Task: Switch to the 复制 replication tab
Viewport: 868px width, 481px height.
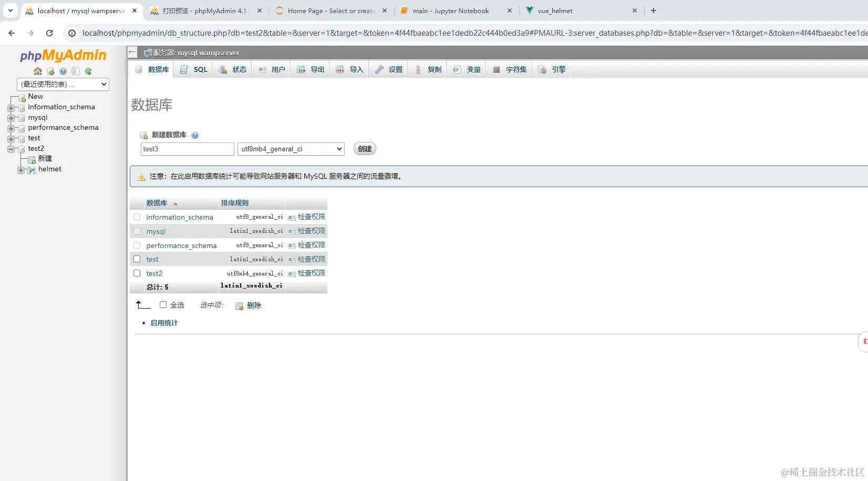Action: [428, 69]
